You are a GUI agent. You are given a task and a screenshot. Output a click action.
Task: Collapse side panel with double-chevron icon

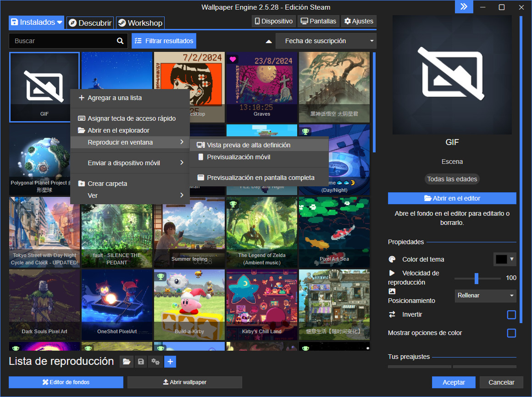(464, 7)
